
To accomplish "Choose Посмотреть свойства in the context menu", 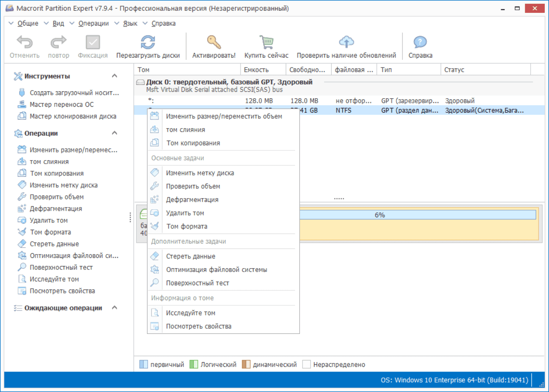I will click(x=223, y=326).
